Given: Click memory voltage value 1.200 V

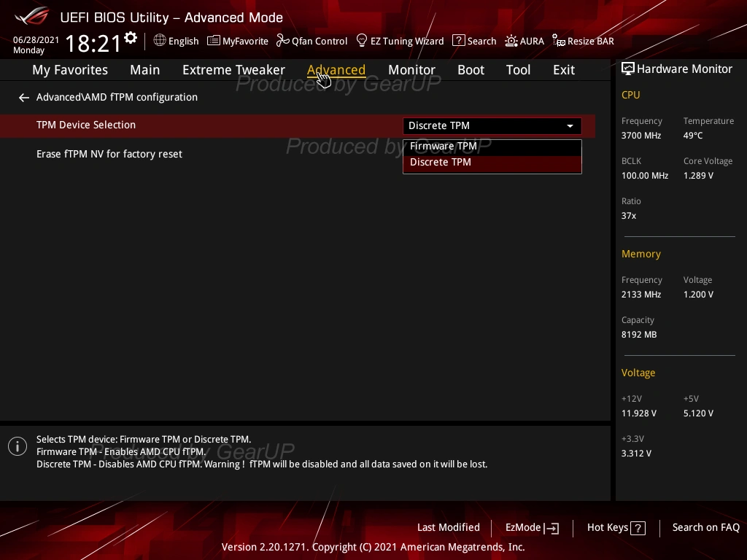Looking at the screenshot, I should (x=698, y=295).
